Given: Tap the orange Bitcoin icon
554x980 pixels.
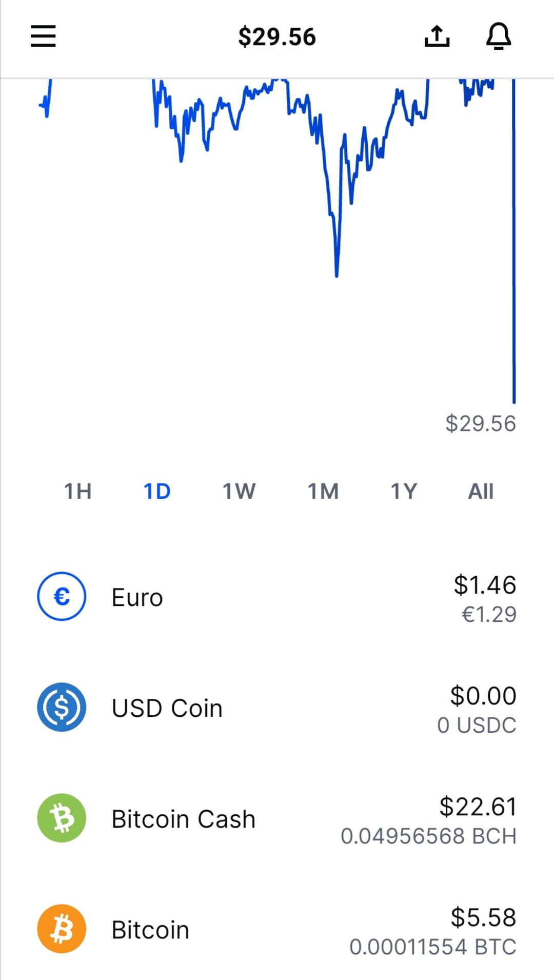Looking at the screenshot, I should pyautogui.click(x=62, y=929).
